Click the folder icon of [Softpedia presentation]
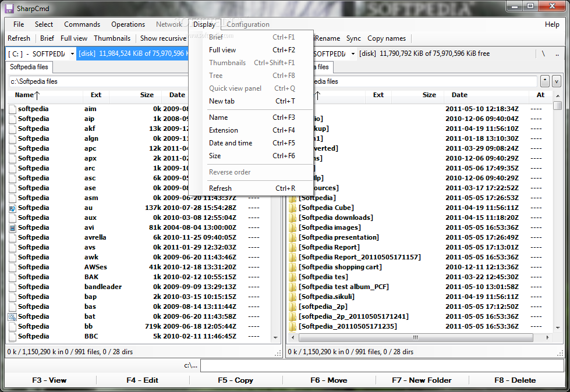 tap(293, 238)
